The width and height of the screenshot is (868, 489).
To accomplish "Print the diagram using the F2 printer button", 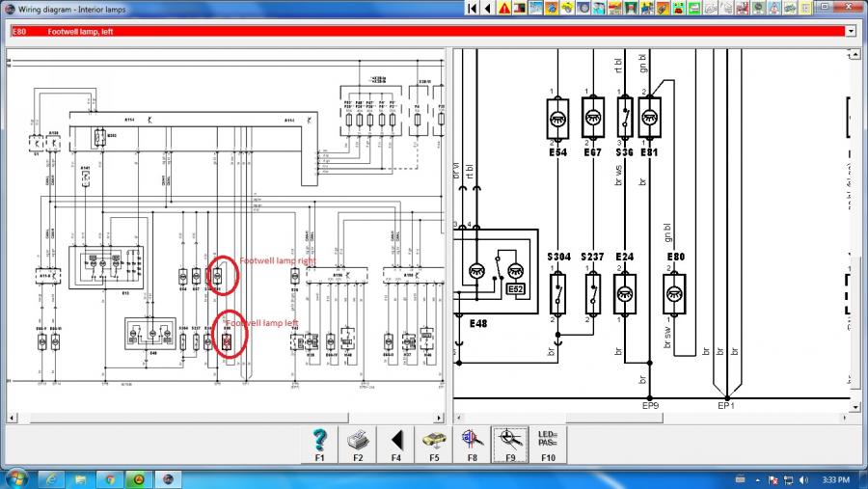I will 358,444.
